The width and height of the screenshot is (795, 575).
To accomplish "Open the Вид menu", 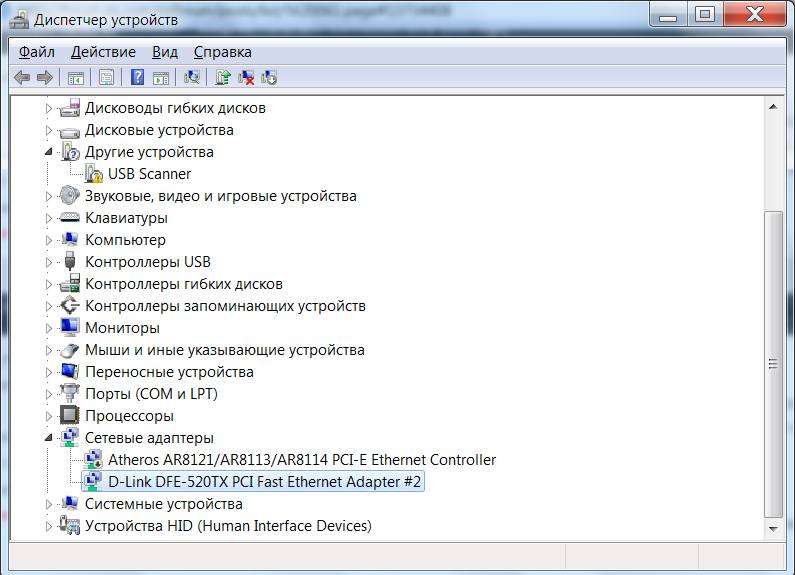I will [x=165, y=52].
